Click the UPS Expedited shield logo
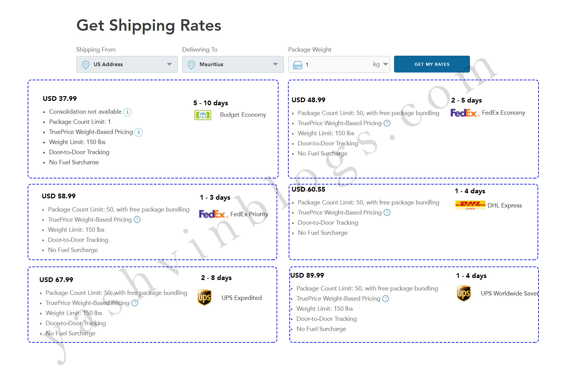The width and height of the screenshot is (576, 392). (x=205, y=298)
